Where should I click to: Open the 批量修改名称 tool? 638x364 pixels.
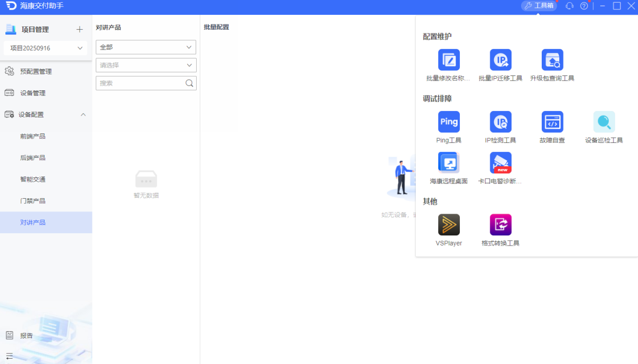coord(449,60)
